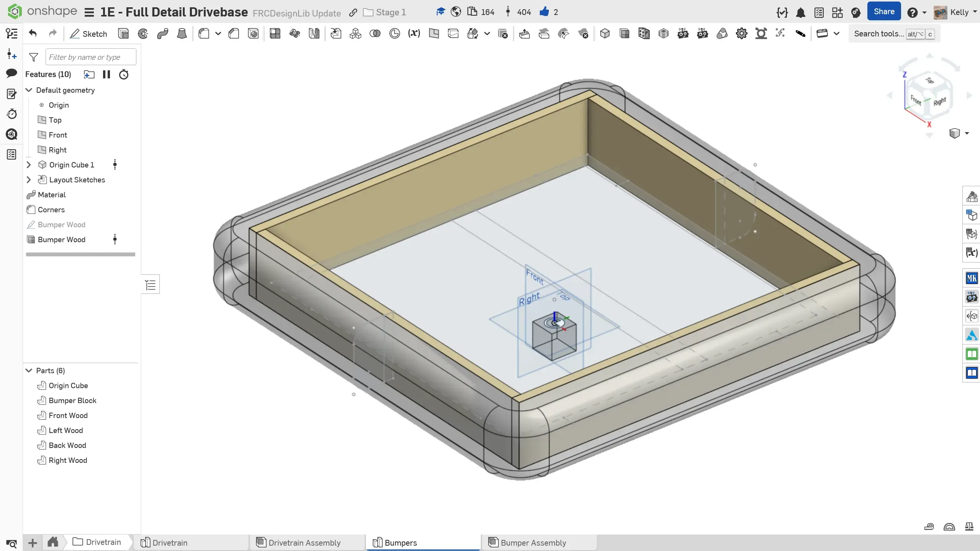Open the Variable (x) tool
980x551 pixels.
pyautogui.click(x=414, y=34)
